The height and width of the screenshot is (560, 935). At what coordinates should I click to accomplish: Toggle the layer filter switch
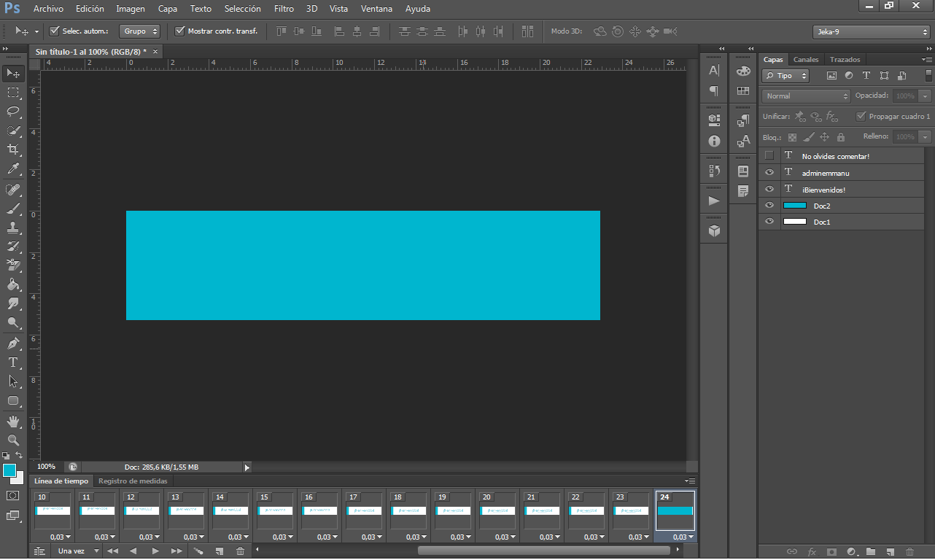click(928, 76)
